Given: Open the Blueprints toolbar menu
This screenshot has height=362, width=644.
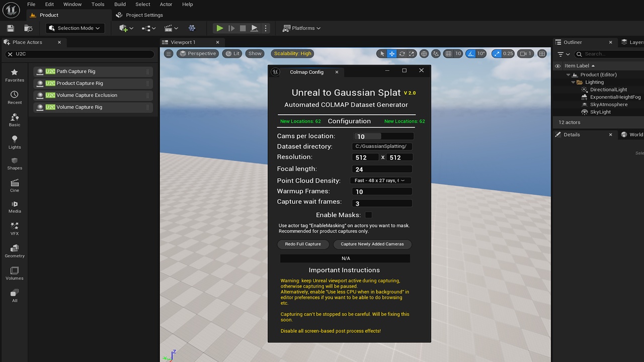Looking at the screenshot, I should click(x=148, y=28).
